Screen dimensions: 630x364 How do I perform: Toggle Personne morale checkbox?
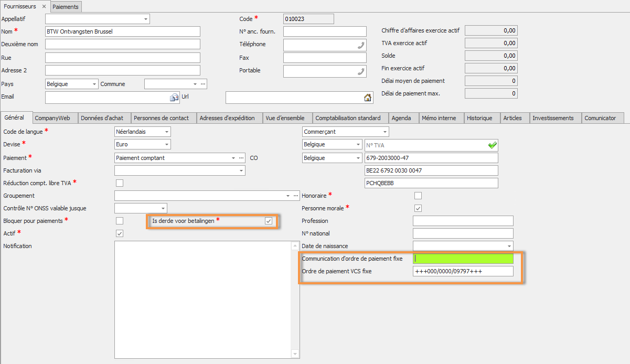418,208
